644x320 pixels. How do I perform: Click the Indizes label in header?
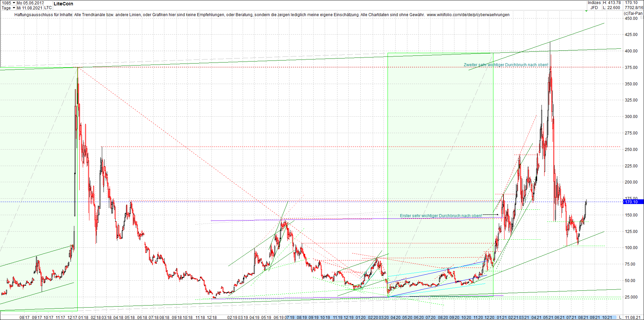pyautogui.click(x=594, y=3)
